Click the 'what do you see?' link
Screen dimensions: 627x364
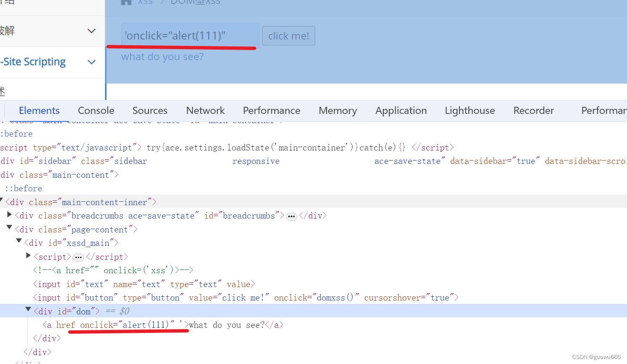tap(162, 57)
